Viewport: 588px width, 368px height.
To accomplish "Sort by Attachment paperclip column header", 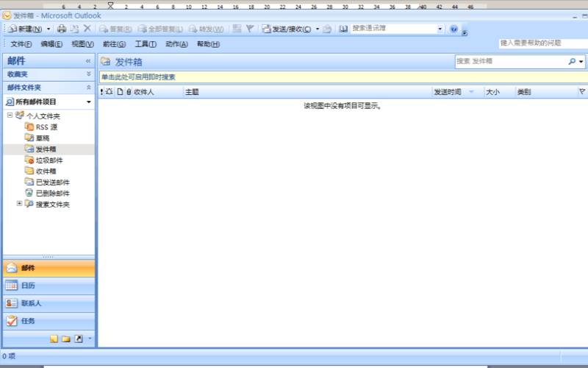I will pos(129,91).
